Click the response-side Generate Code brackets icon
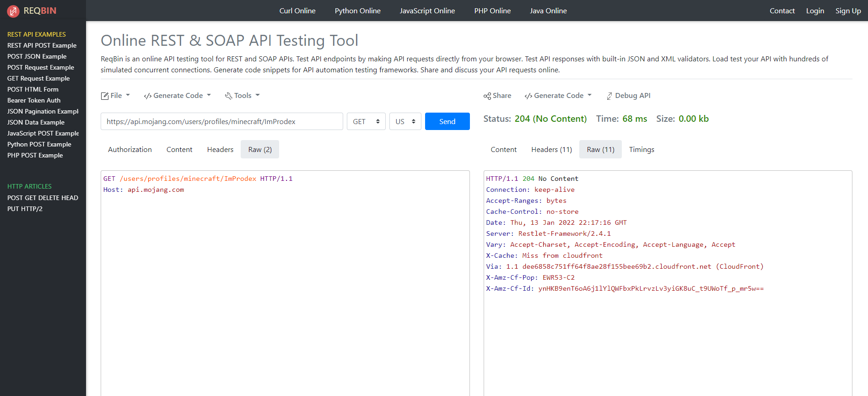Screen dimensions: 868x396 point(528,96)
